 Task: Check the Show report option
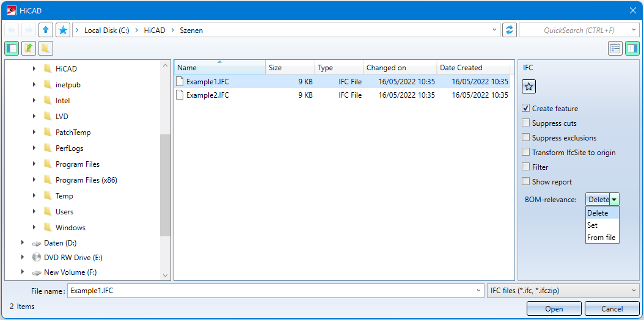[525, 181]
